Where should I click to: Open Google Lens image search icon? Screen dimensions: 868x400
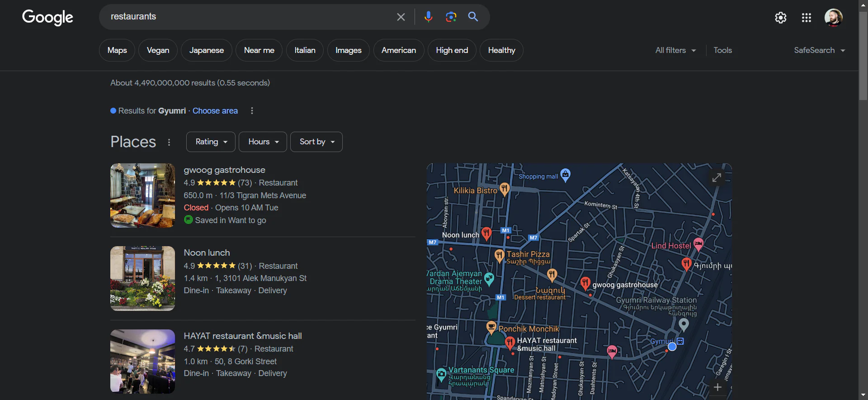(x=451, y=17)
